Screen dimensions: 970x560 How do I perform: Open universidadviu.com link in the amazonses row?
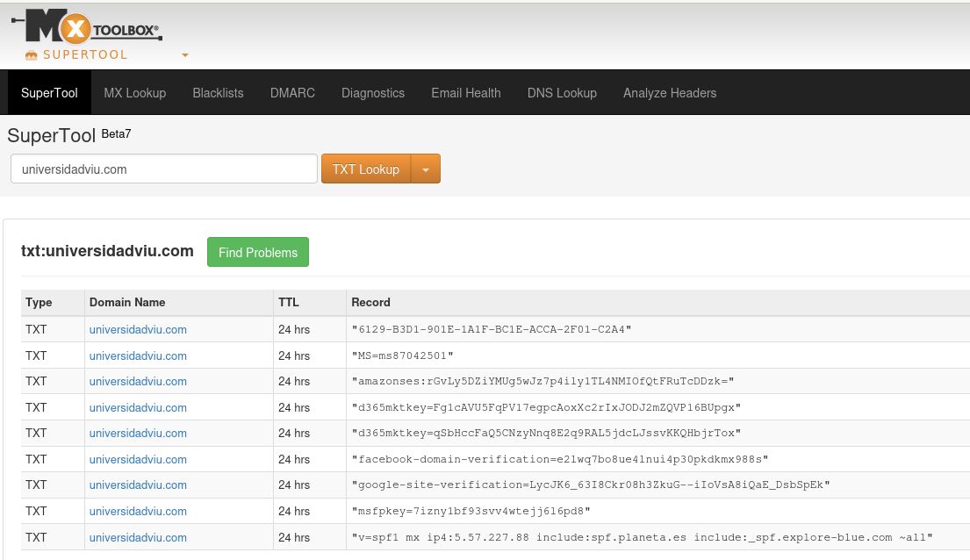(138, 381)
